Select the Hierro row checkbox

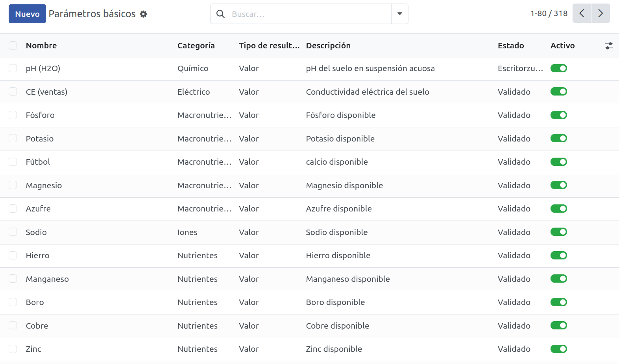tap(13, 256)
